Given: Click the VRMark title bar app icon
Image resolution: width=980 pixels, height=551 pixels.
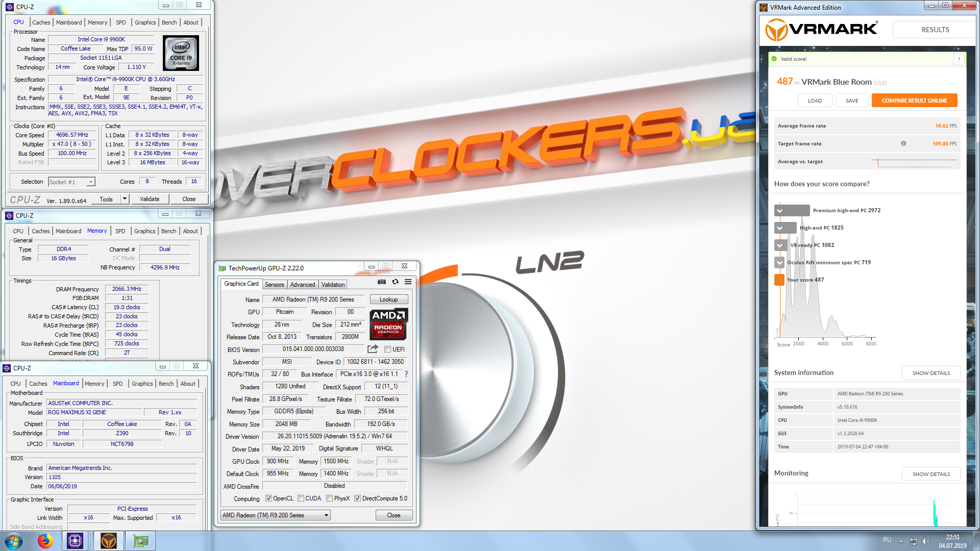Looking at the screenshot, I should pos(764,7).
